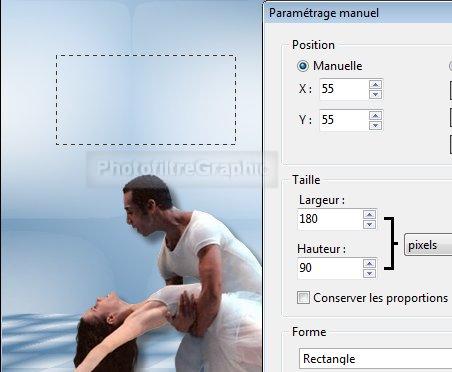Increase the X position value
Screen dimensions: 452x372
(x=375, y=85)
